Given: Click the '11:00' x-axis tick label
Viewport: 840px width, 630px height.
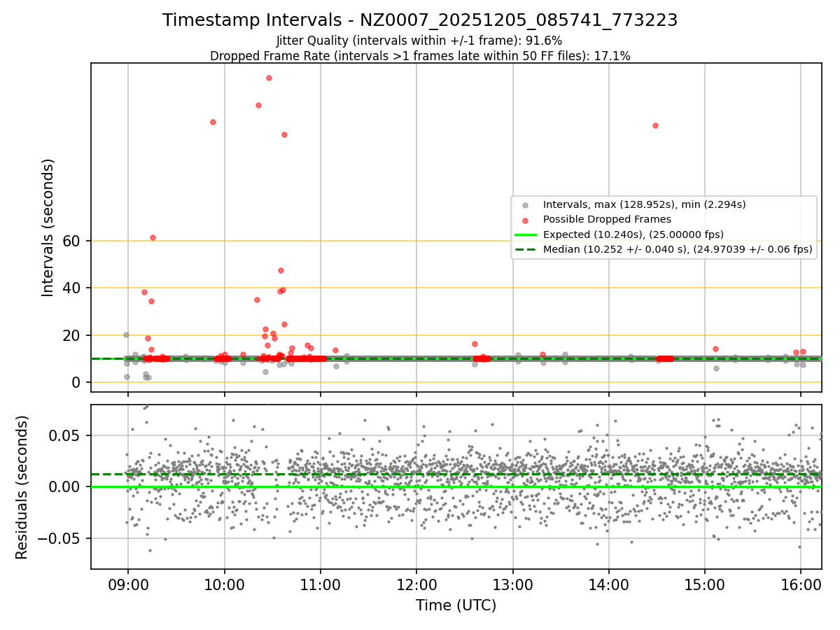Looking at the screenshot, I should [320, 584].
